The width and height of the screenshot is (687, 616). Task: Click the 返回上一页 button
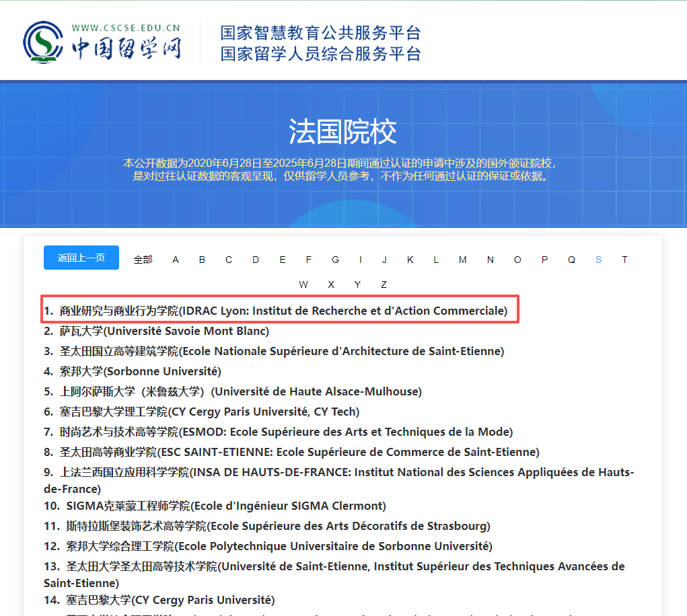pos(81,258)
